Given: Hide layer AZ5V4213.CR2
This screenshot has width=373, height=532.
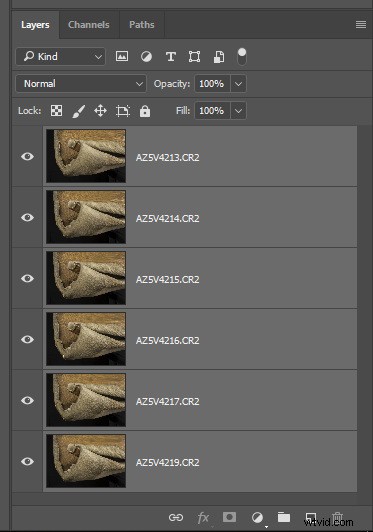Looking at the screenshot, I should click(x=27, y=156).
